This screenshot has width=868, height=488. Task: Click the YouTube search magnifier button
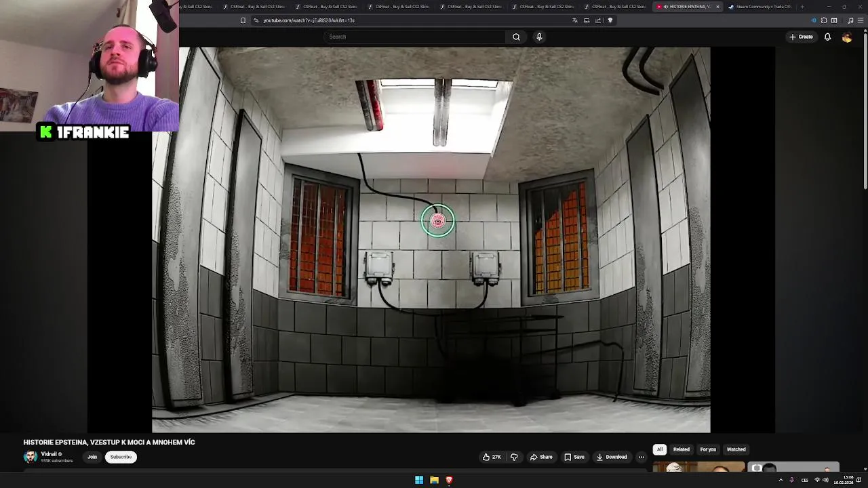(x=516, y=37)
